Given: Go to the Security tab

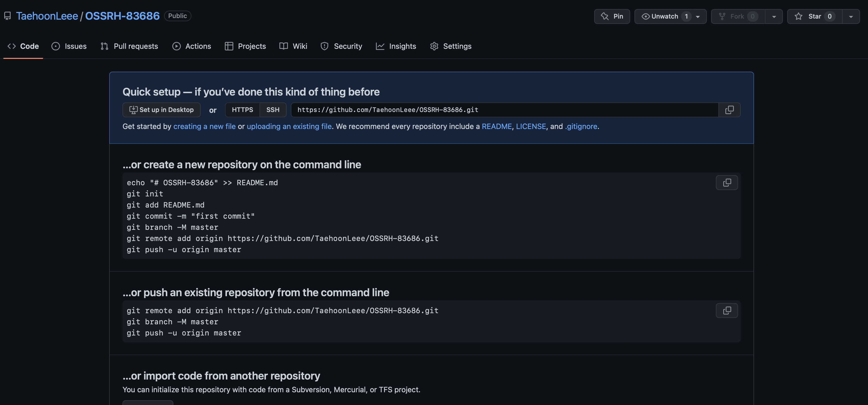Looking at the screenshot, I should [x=341, y=46].
